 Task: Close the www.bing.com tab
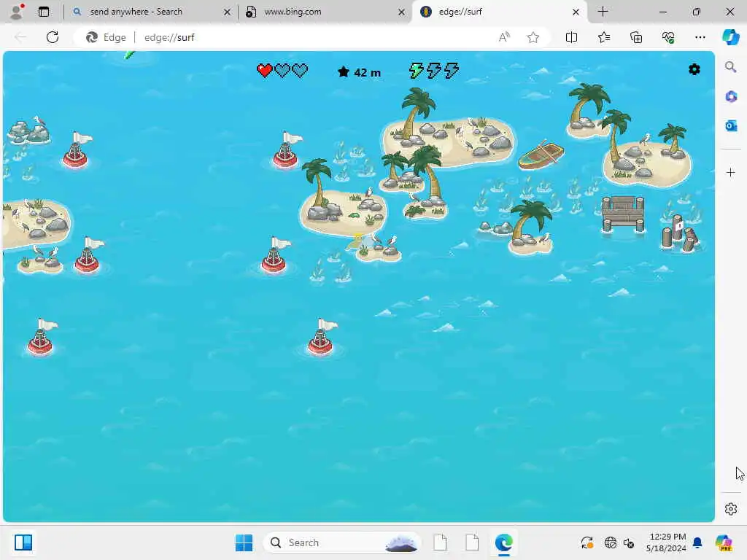tap(402, 12)
